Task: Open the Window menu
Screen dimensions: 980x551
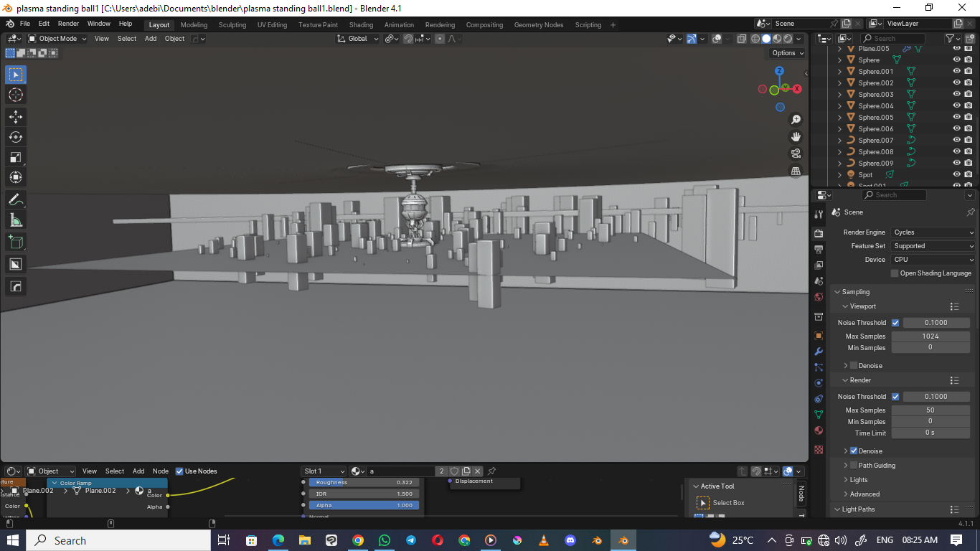Action: coord(99,24)
